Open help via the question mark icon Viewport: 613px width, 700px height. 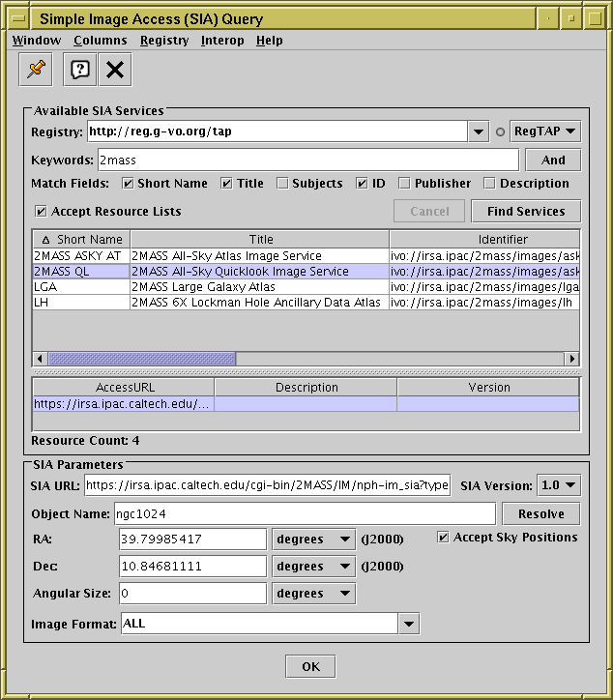click(x=80, y=70)
